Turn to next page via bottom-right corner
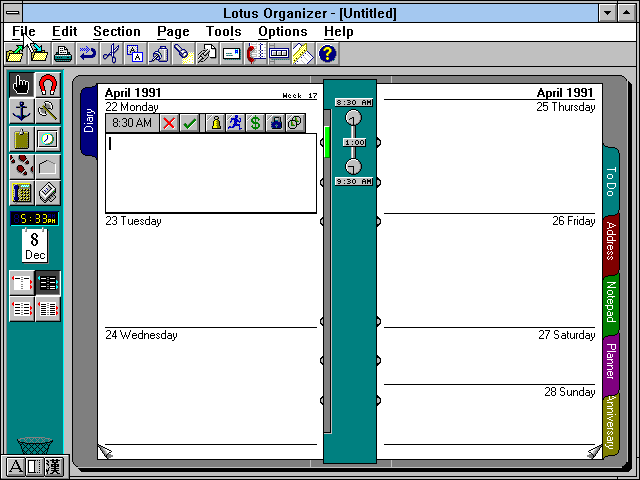The height and width of the screenshot is (480, 640). click(x=595, y=451)
